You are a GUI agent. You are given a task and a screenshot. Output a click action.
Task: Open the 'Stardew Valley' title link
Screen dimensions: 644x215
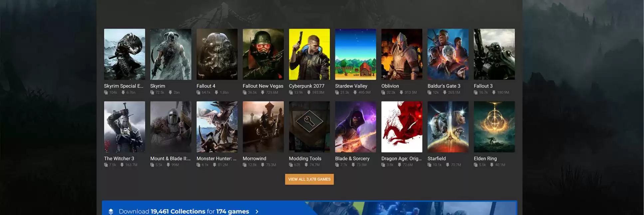(x=351, y=86)
